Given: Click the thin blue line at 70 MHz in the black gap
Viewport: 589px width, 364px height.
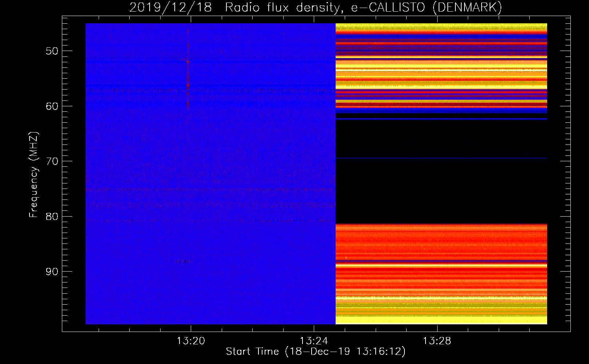Looking at the screenshot, I should 441,158.
